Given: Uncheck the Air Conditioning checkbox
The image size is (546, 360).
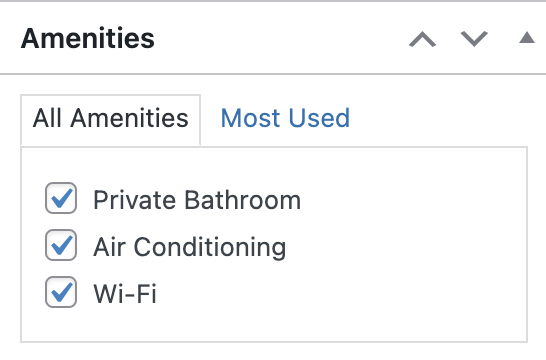Looking at the screenshot, I should tap(61, 245).
